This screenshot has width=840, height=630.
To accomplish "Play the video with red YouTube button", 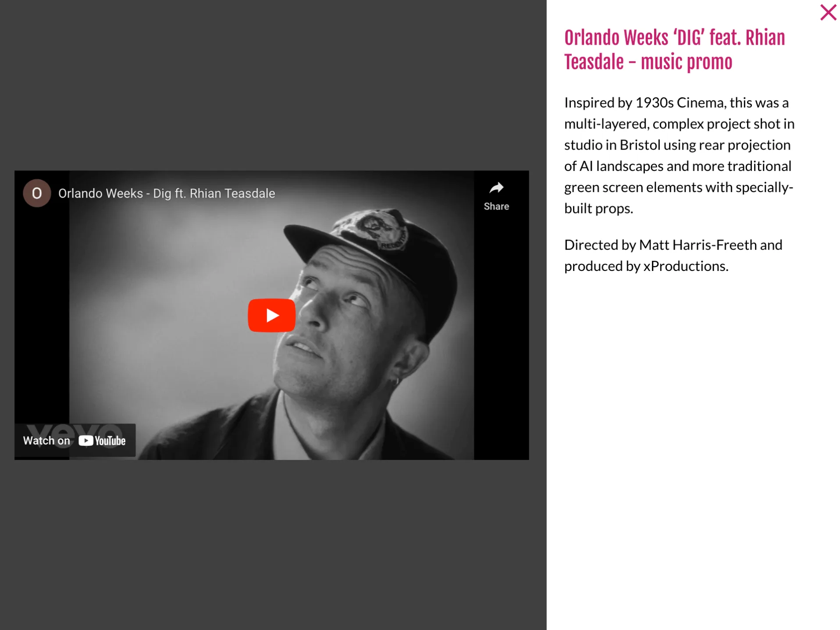I will (271, 315).
